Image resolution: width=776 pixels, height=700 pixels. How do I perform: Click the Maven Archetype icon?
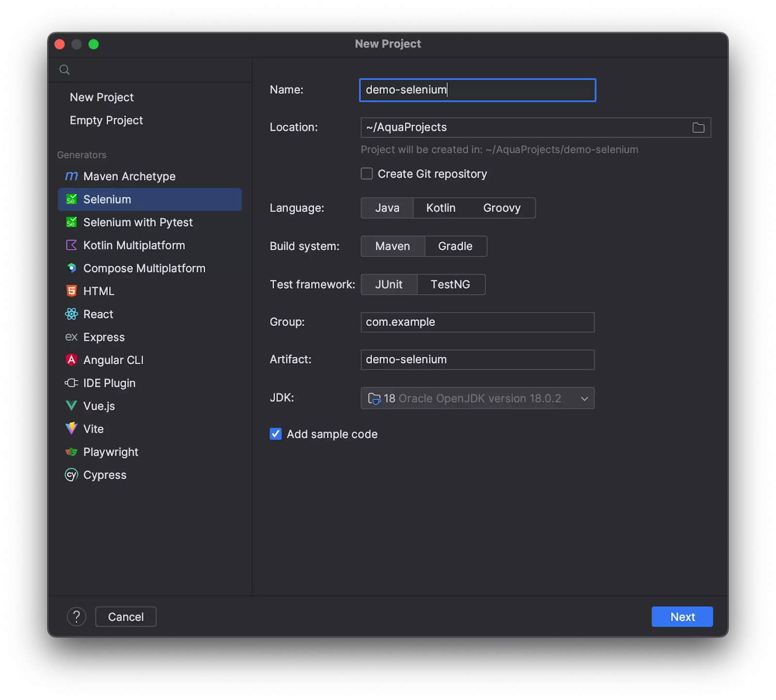click(71, 176)
